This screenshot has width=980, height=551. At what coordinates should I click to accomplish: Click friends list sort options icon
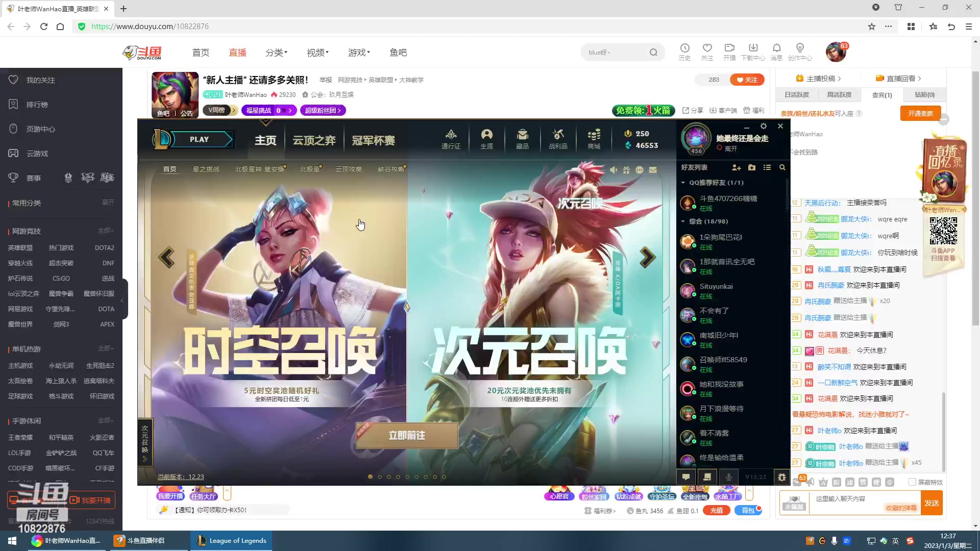tap(767, 167)
